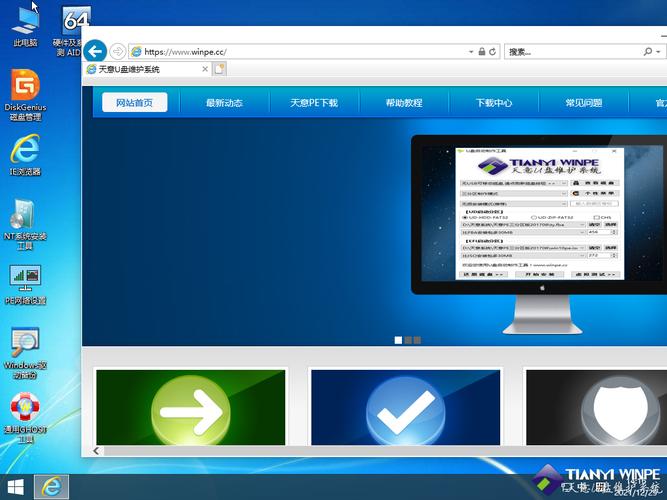The width and height of the screenshot is (667, 500).
Task: Launch IE浏览器 from the desktop
Action: click(25, 154)
